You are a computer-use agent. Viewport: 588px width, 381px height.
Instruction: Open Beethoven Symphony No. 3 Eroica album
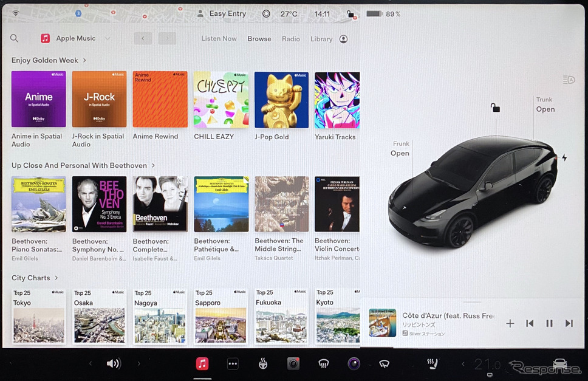tap(100, 204)
